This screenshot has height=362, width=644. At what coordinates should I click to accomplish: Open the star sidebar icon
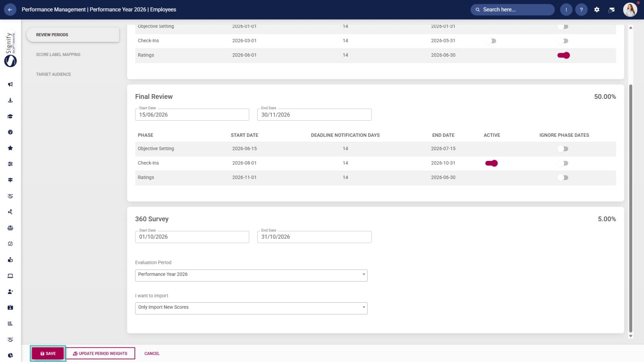[x=10, y=148]
